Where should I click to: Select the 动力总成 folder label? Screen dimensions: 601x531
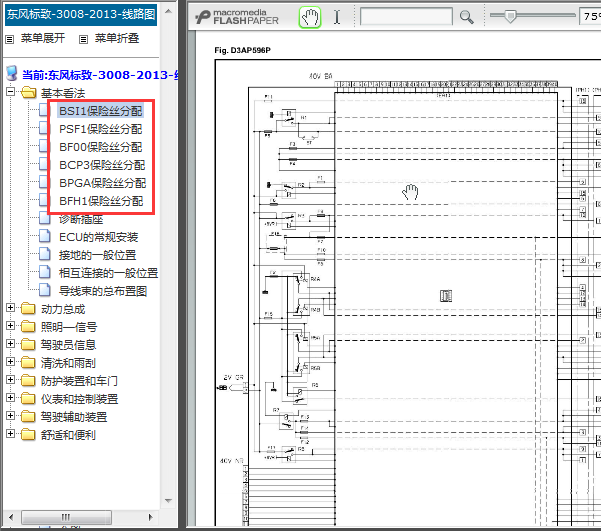point(63,309)
